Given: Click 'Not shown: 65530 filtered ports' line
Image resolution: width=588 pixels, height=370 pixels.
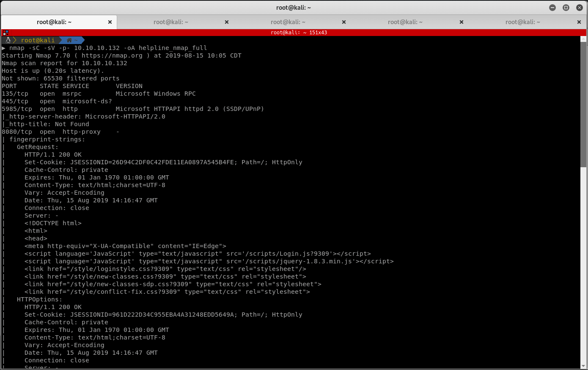Looking at the screenshot, I should pyautogui.click(x=60, y=78).
